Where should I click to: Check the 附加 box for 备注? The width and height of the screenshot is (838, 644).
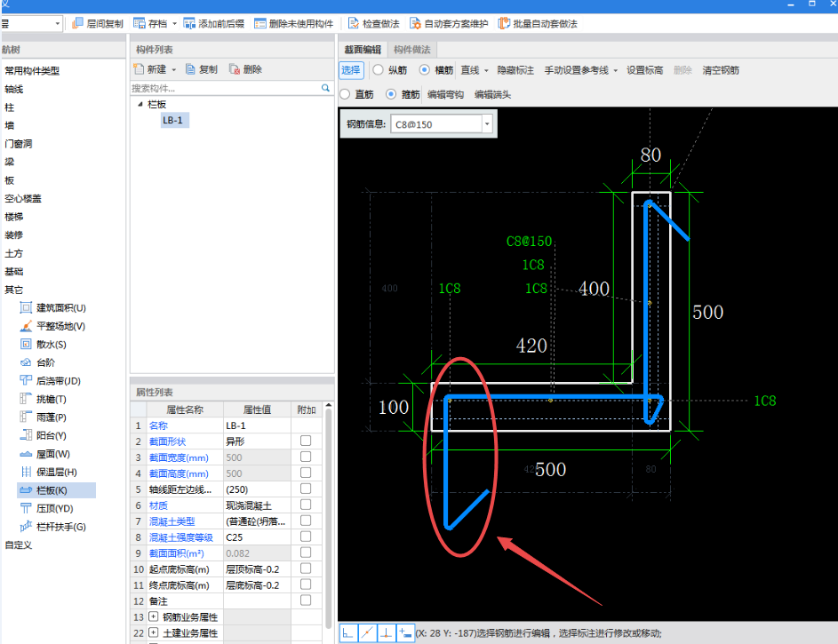(306, 600)
